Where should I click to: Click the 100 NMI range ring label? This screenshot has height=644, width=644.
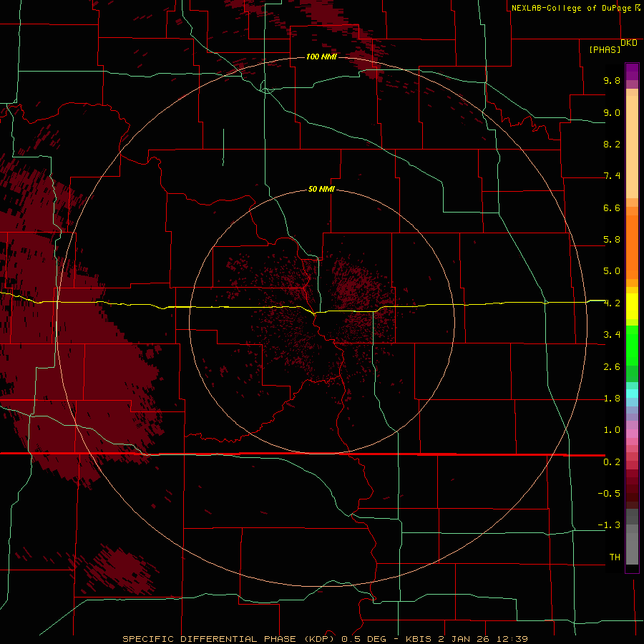[x=321, y=57]
